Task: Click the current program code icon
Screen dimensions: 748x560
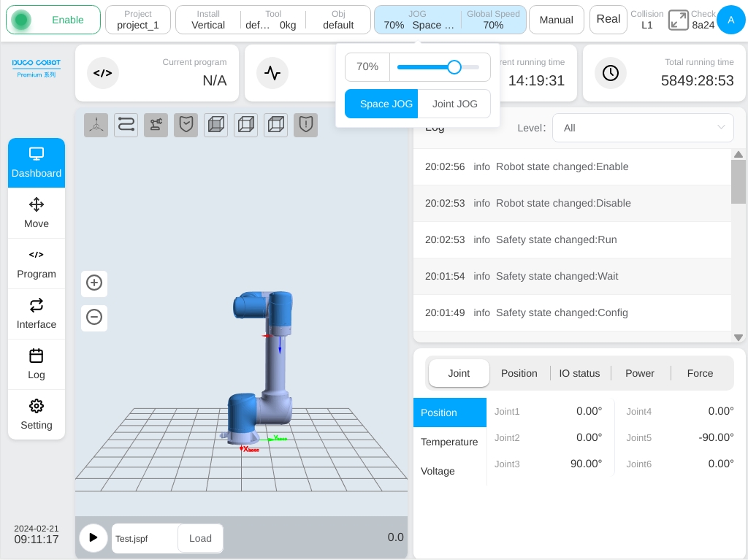Action: coord(102,73)
